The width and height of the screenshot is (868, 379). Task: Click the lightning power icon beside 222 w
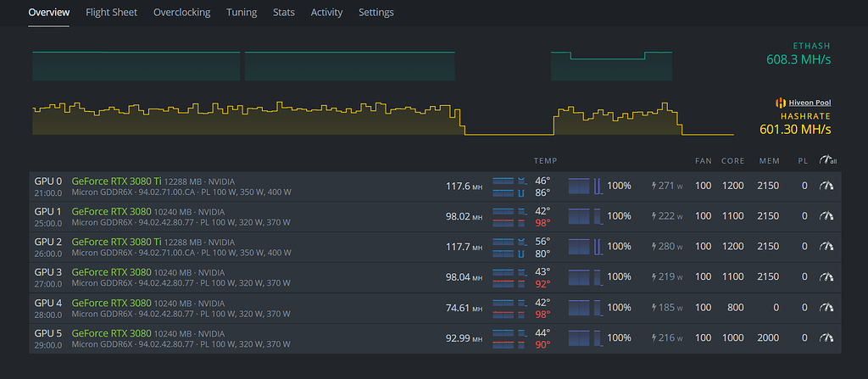654,217
